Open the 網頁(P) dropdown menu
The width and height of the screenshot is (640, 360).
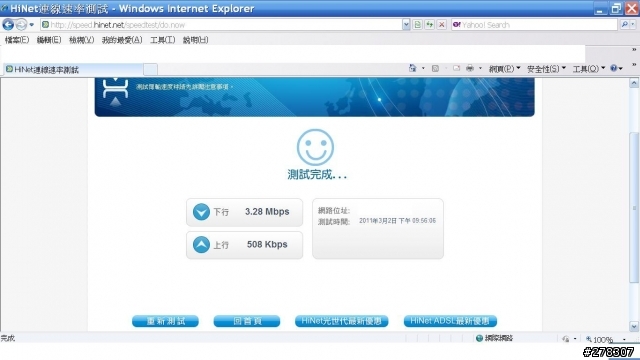504,69
